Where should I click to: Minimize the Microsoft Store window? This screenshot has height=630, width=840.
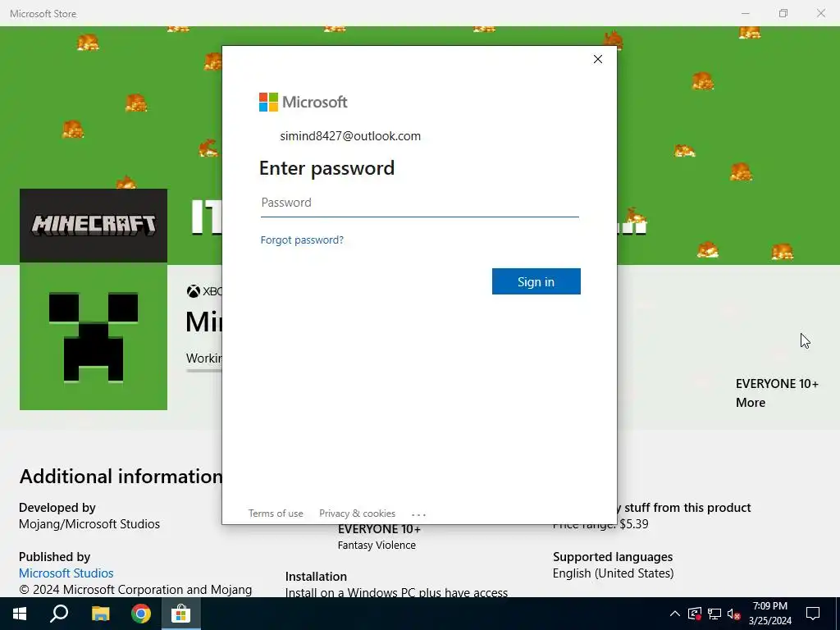[x=745, y=13]
